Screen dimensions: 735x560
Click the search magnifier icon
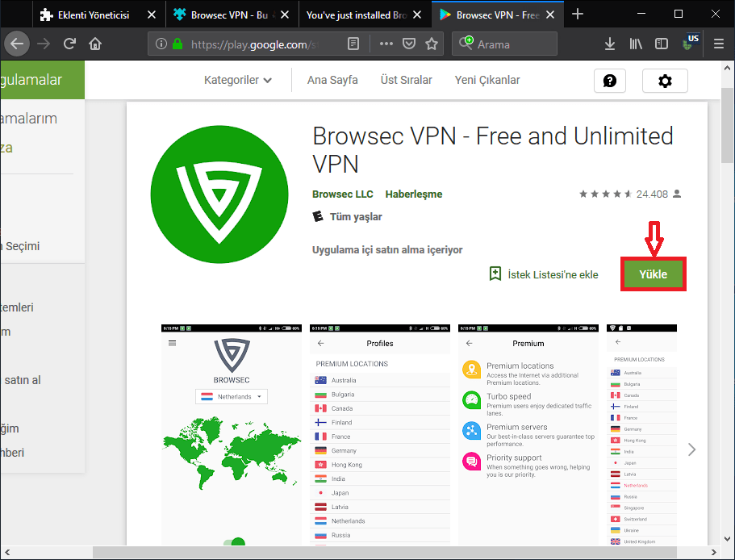(x=466, y=43)
